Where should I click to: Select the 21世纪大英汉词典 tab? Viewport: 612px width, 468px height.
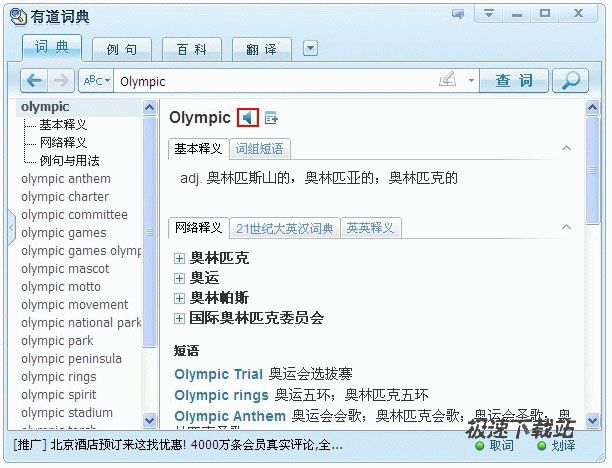(x=285, y=228)
